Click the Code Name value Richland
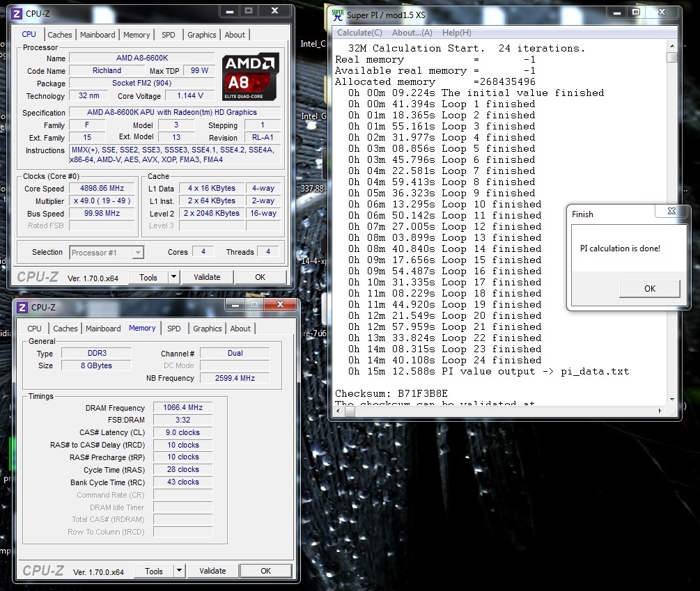 click(x=107, y=70)
